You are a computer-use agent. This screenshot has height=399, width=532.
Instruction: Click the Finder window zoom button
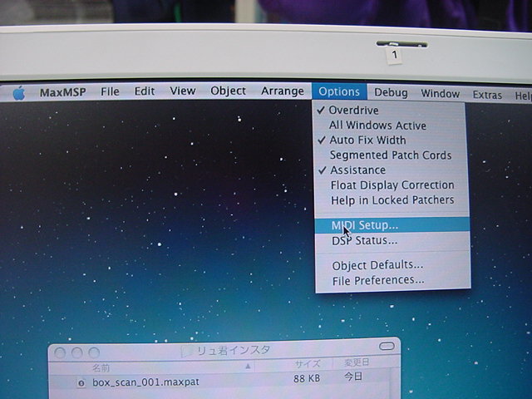(x=94, y=352)
